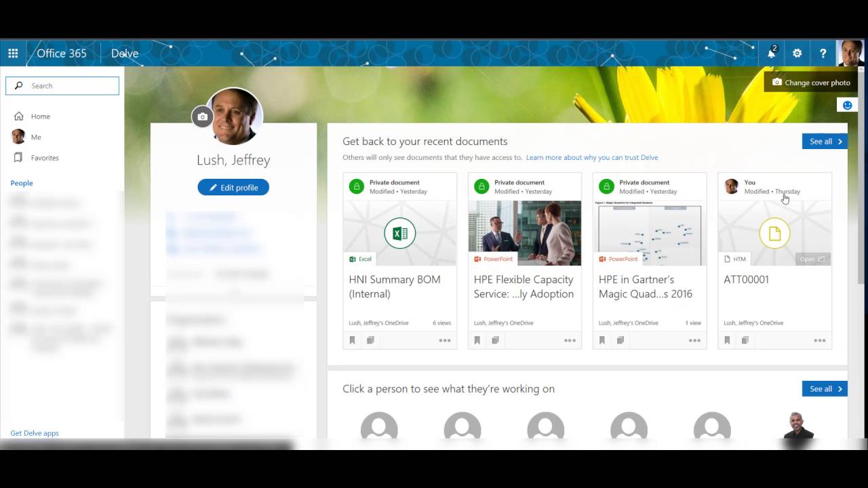Click the Home icon in the sidebar
This screenshot has width=868, height=488.
(x=18, y=116)
